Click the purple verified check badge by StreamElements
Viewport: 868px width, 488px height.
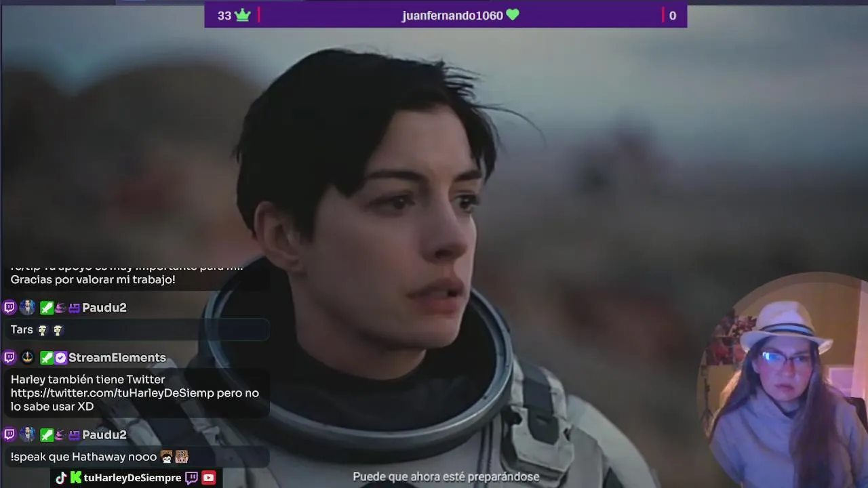[x=60, y=358]
